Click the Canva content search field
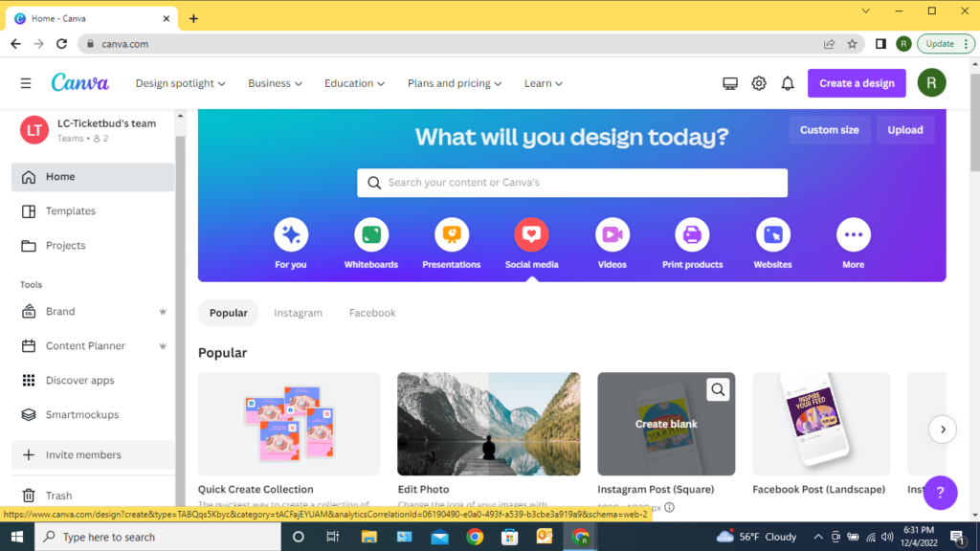Screen dimensions: 980x551 572,183
